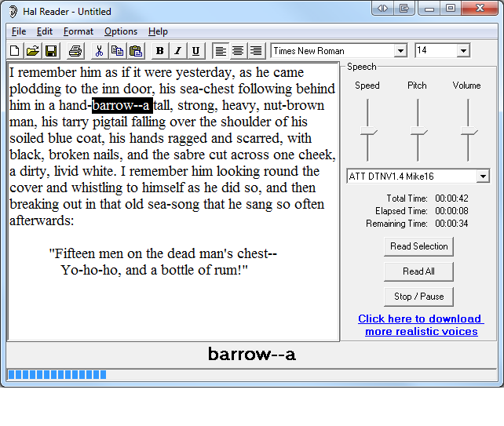
Task: Click the large barrow--a current word display
Action: [252, 354]
